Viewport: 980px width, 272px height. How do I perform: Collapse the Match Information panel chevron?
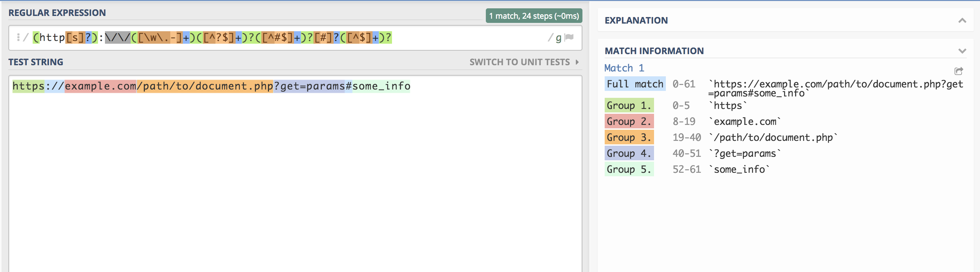(x=962, y=51)
